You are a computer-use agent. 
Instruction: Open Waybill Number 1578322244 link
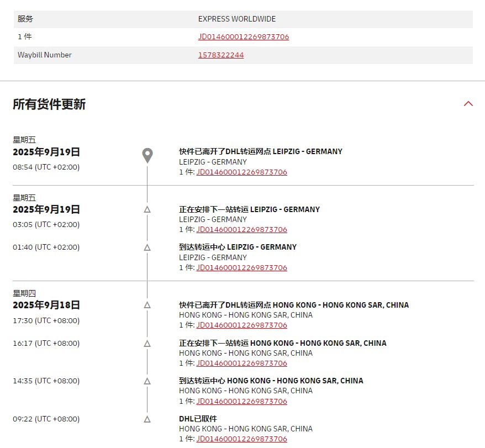click(221, 55)
